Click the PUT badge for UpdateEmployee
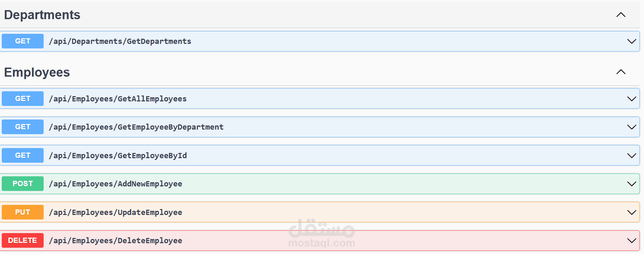644x254 pixels. [23, 212]
